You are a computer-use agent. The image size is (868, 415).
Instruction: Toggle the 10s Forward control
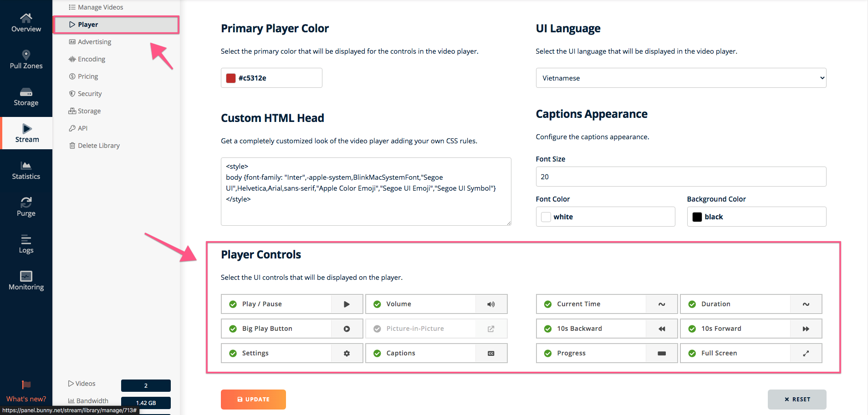click(692, 329)
